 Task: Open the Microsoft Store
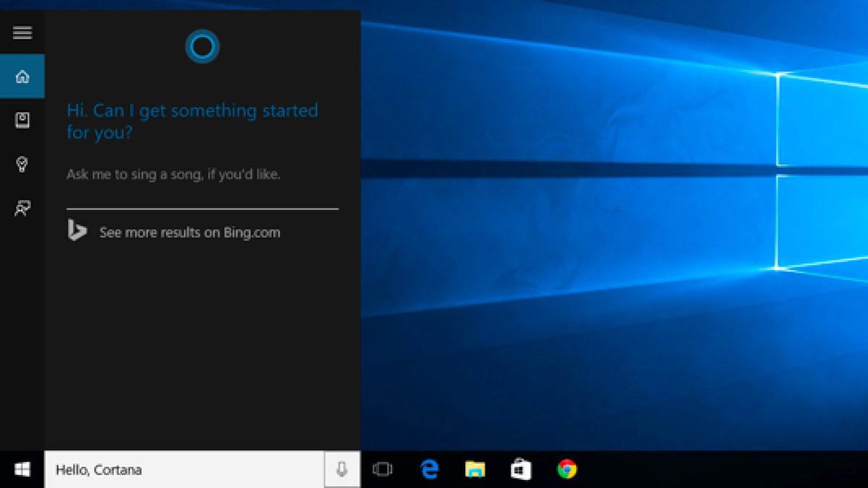coord(521,470)
